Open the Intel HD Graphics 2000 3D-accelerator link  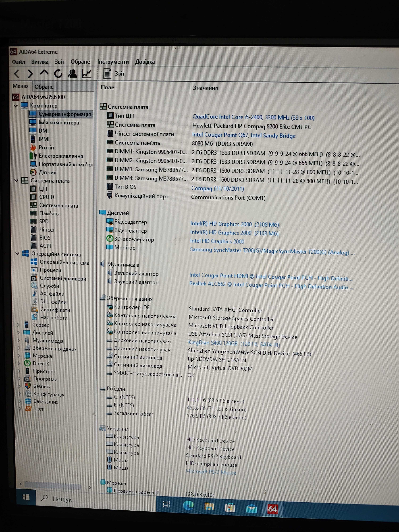tap(217, 241)
